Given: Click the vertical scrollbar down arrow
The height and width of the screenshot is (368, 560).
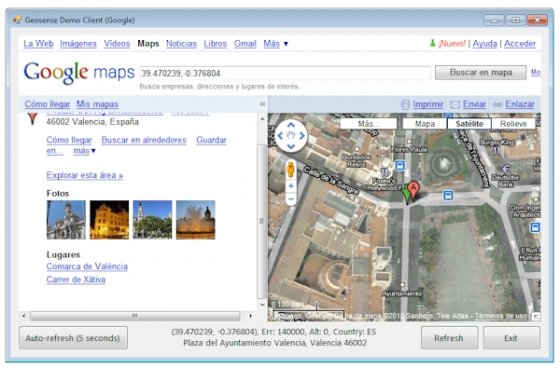Looking at the screenshot, I should (262, 305).
